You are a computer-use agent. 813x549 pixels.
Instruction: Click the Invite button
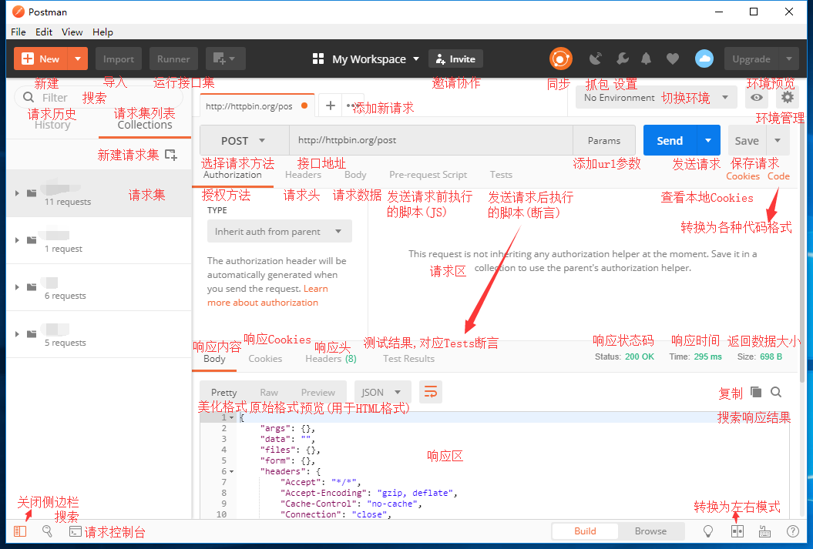click(x=456, y=59)
